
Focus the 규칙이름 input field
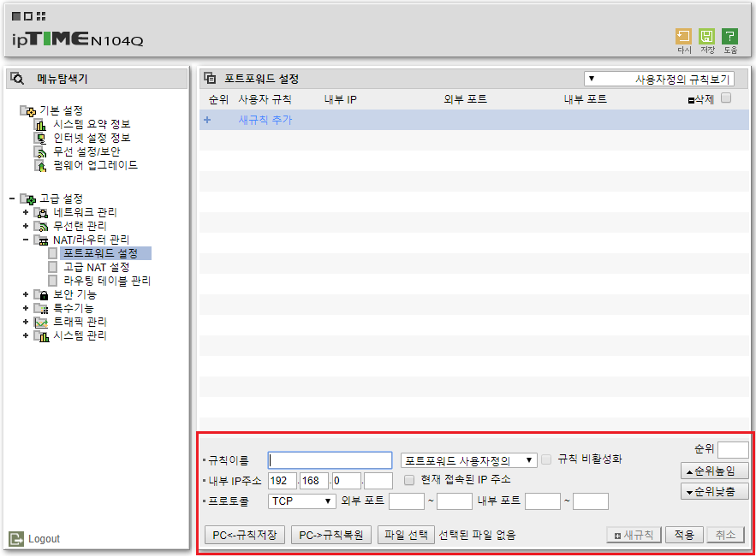tap(330, 460)
